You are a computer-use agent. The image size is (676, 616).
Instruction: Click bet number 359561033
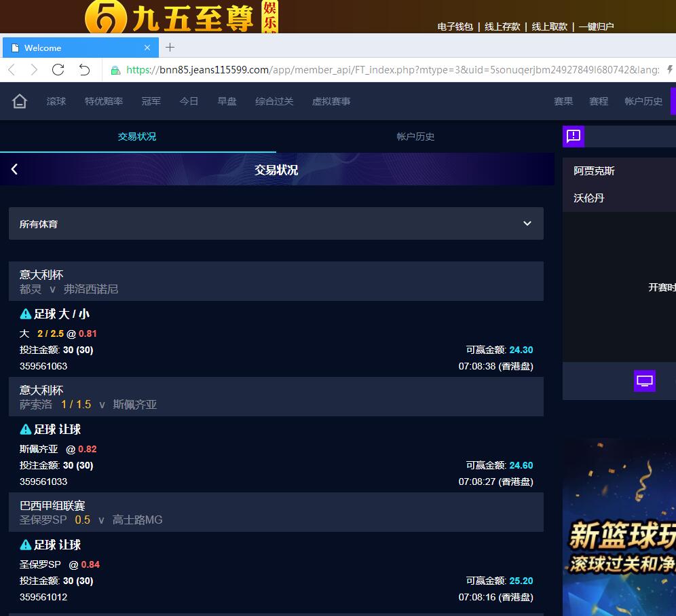pyautogui.click(x=43, y=482)
